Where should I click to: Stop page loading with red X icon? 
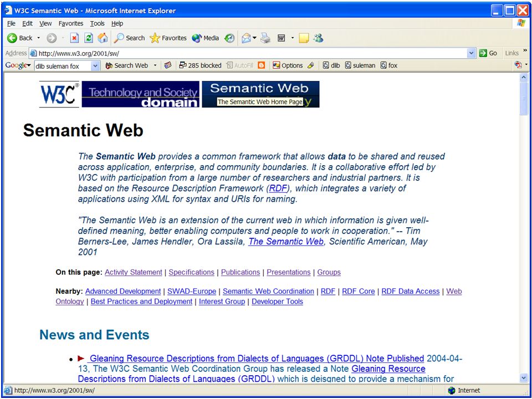coord(74,38)
